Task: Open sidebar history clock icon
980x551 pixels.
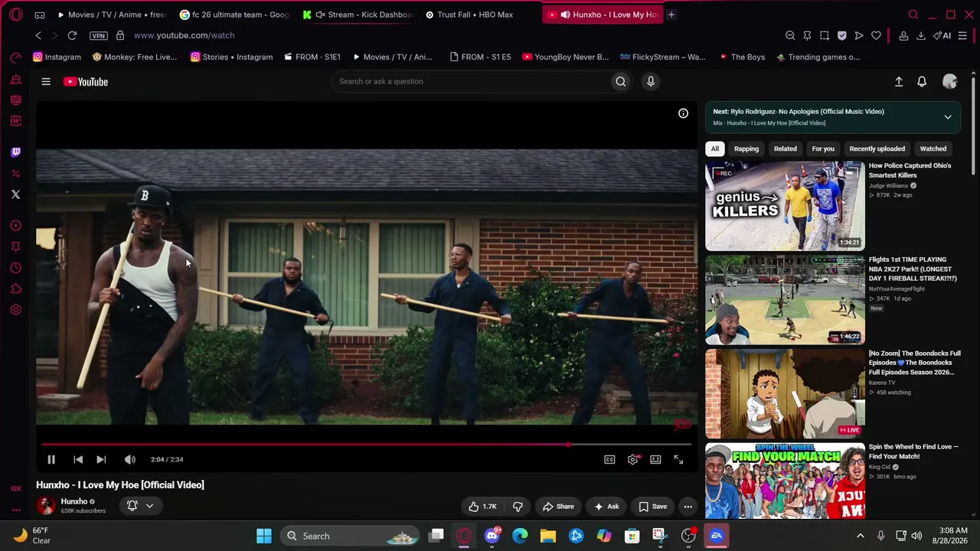Action: click(15, 268)
